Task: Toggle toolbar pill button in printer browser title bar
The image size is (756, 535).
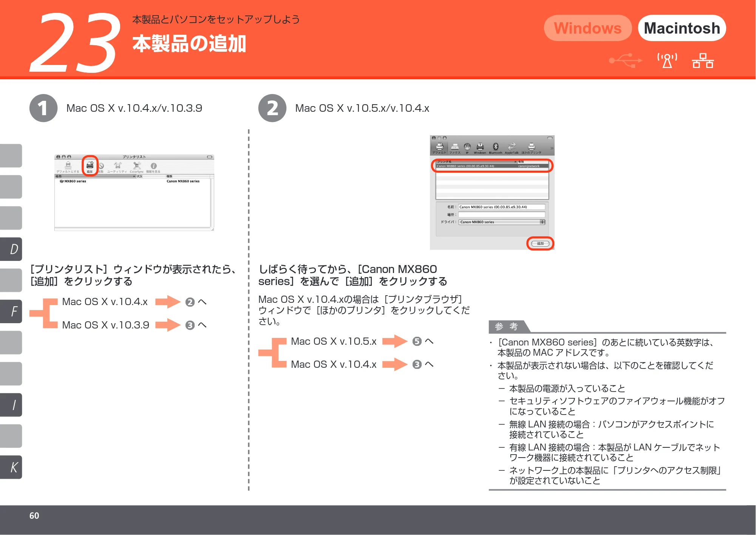Action: (550, 138)
